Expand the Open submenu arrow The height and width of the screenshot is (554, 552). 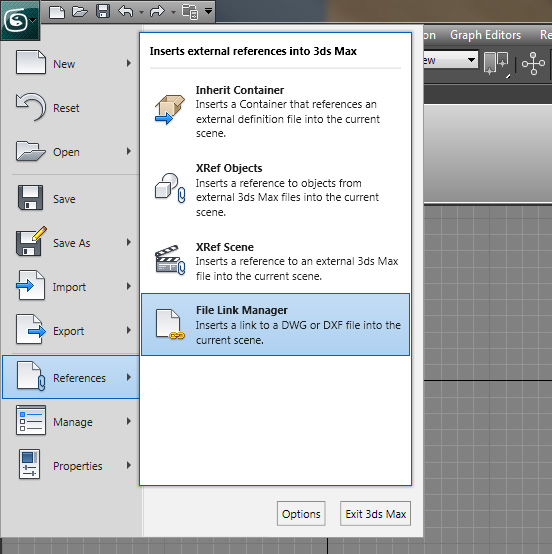pyautogui.click(x=129, y=151)
